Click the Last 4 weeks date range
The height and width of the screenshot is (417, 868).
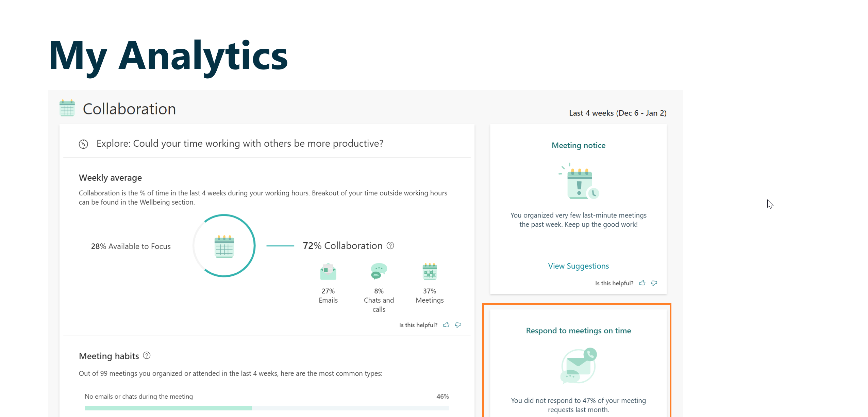[618, 113]
